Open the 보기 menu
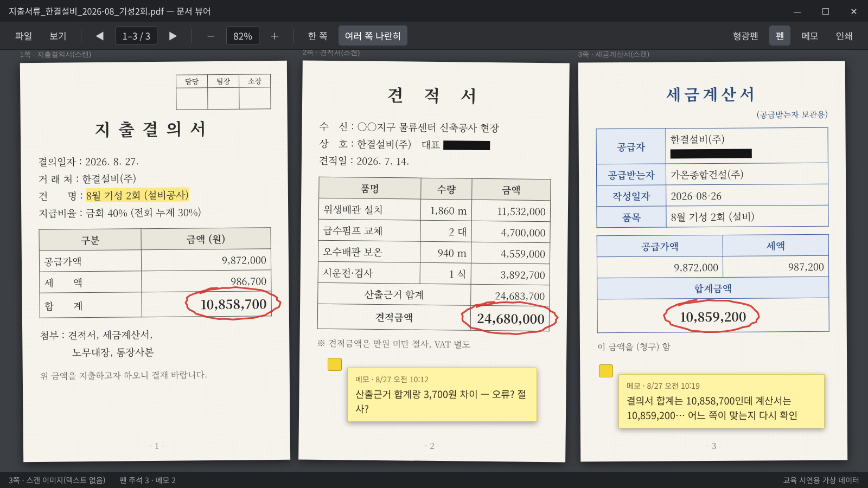 click(x=58, y=36)
